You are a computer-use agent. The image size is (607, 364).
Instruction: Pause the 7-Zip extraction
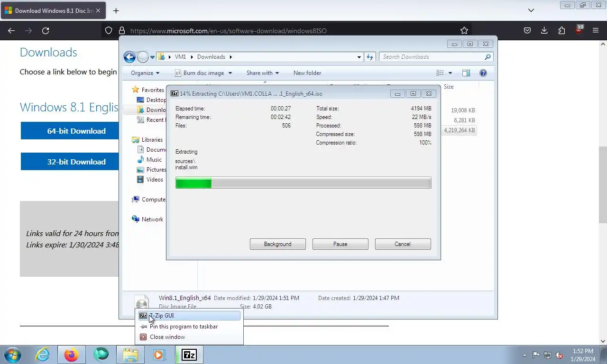click(340, 244)
